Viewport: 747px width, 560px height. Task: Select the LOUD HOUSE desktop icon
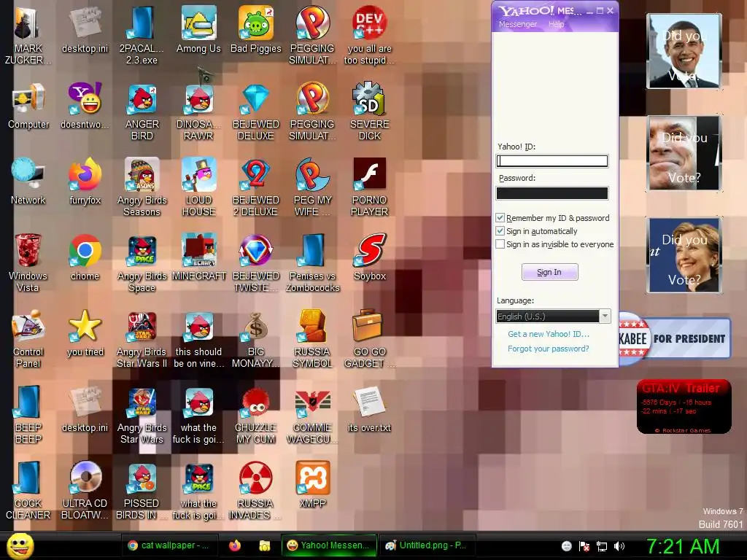(x=198, y=187)
